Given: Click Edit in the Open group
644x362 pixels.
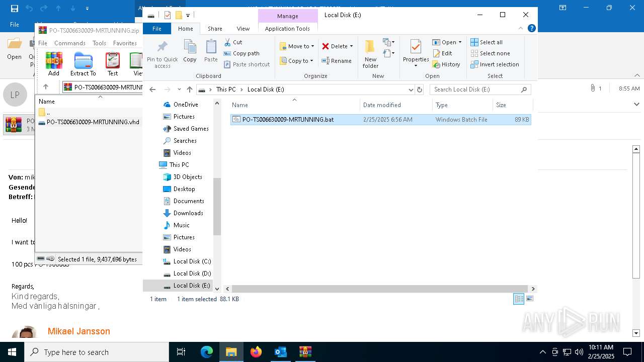Looking at the screenshot, I should pos(442,53).
